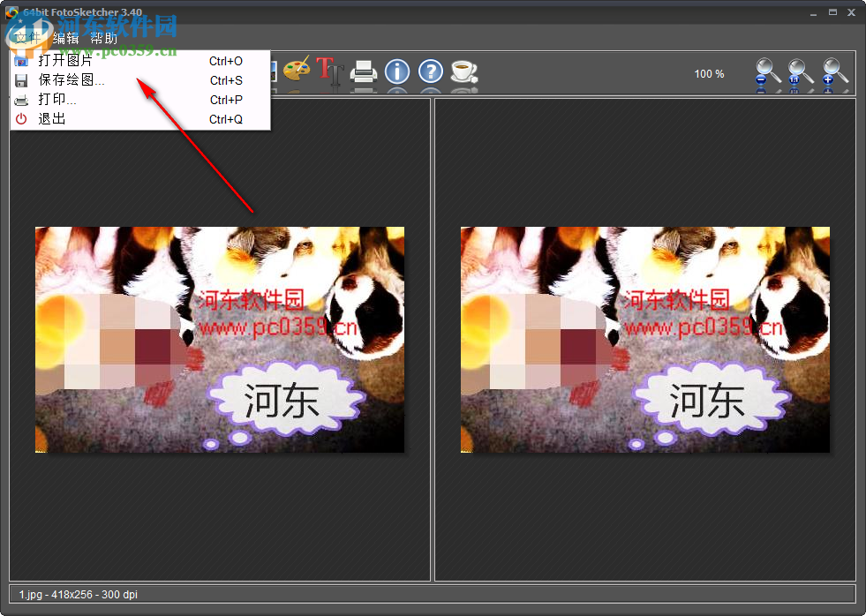Select the Add Text tool icon
The width and height of the screenshot is (866, 616).
(x=330, y=72)
